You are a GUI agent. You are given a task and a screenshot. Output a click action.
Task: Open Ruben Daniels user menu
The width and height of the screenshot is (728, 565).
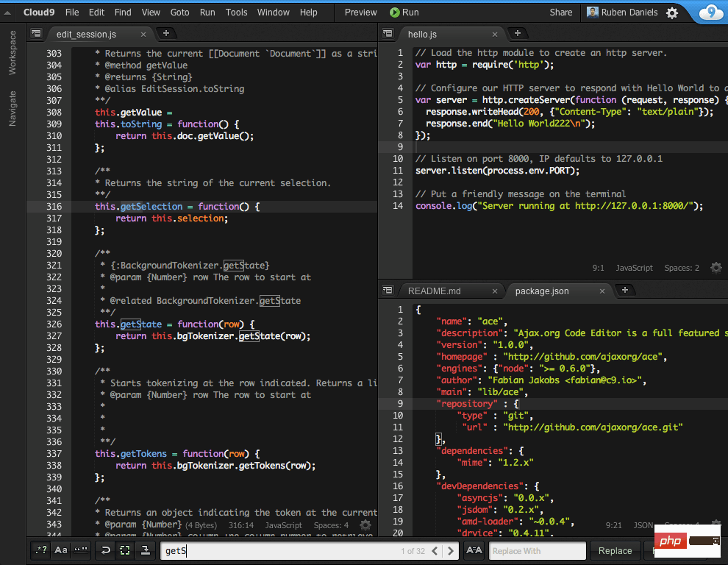pos(622,13)
